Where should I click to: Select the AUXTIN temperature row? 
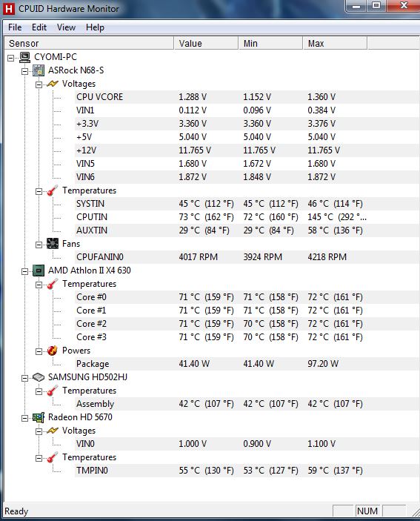247,230
